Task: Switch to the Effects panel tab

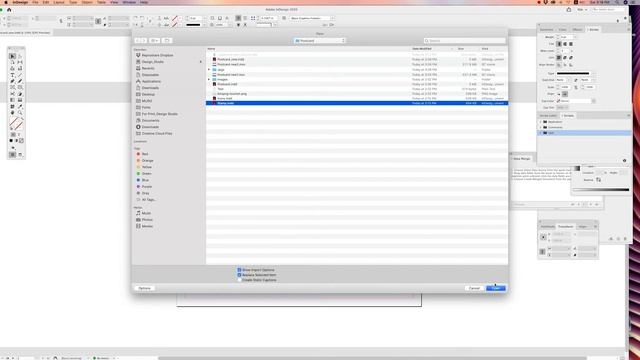Action: [577, 30]
